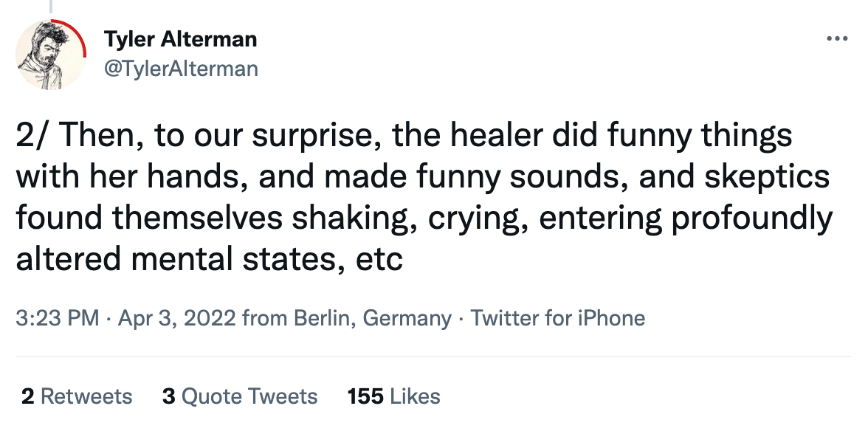Click "altered mental states, etc" line
This screenshot has width=868, height=434.
tap(210, 259)
